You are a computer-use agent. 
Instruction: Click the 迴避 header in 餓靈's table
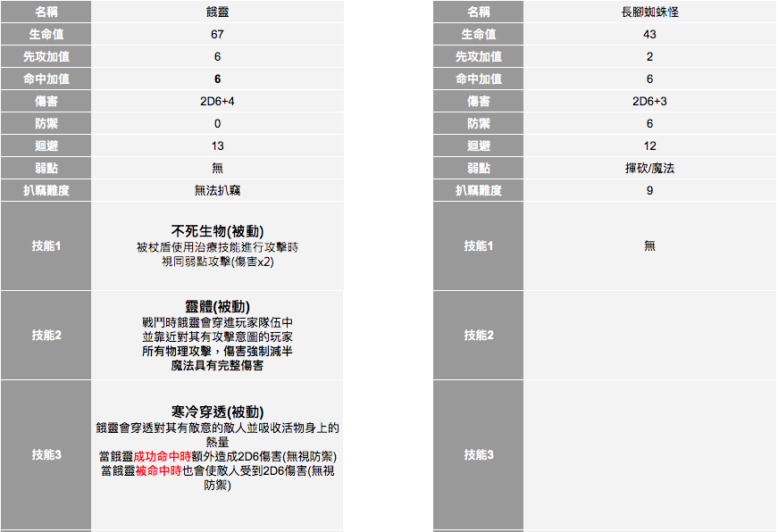click(x=46, y=145)
